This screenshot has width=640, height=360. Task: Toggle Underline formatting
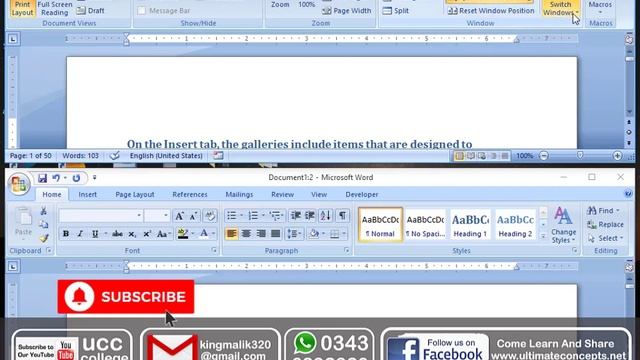click(x=95, y=234)
